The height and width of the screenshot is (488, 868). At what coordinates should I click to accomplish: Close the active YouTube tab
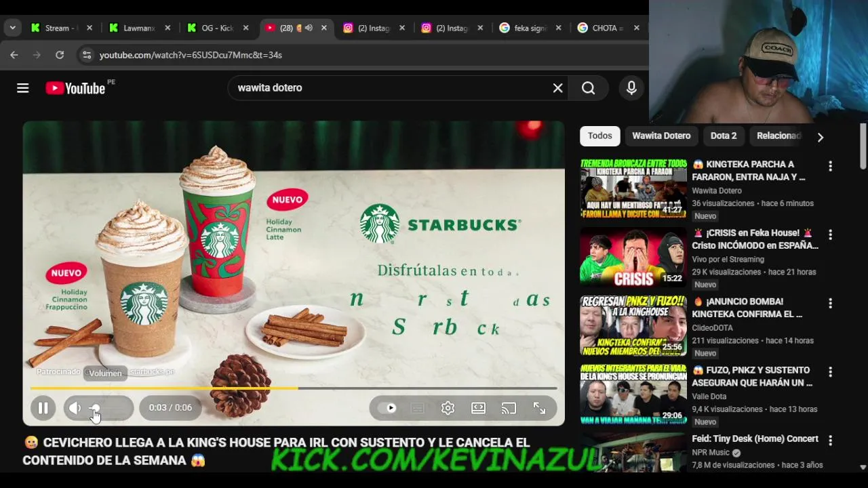point(324,28)
